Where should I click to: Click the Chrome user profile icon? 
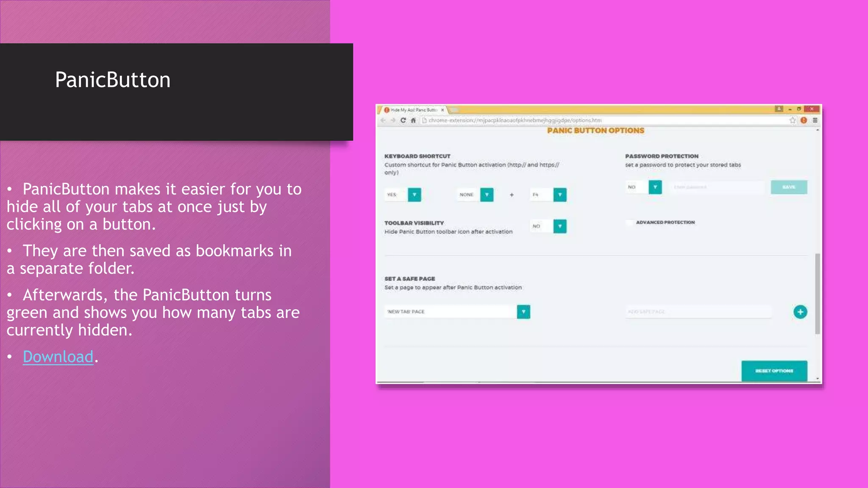(x=779, y=109)
